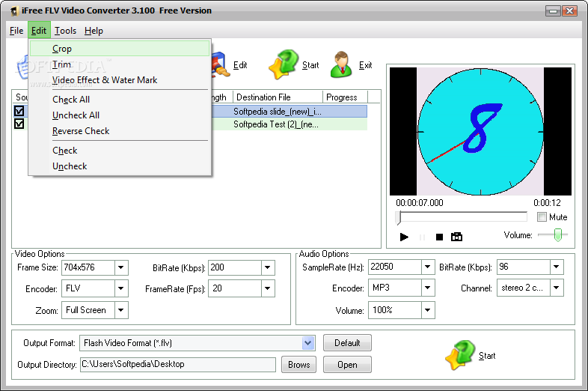Open the File menu
Screen dimensions: 588x391
(16, 31)
